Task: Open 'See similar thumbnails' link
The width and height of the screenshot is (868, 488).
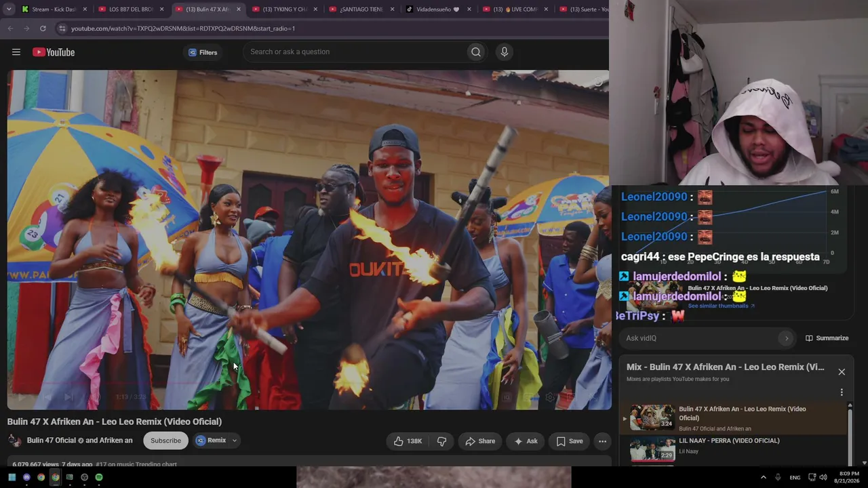Action: [x=721, y=306]
